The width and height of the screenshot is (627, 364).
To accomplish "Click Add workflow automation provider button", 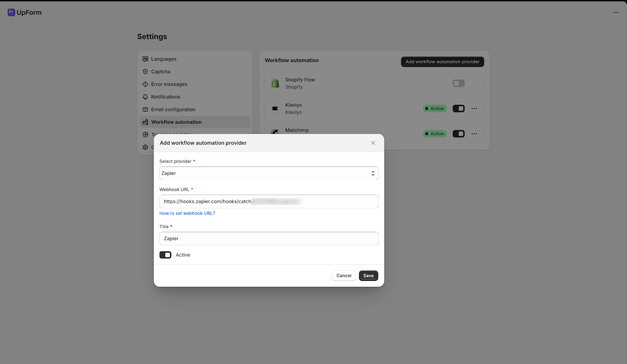I will click(x=443, y=62).
